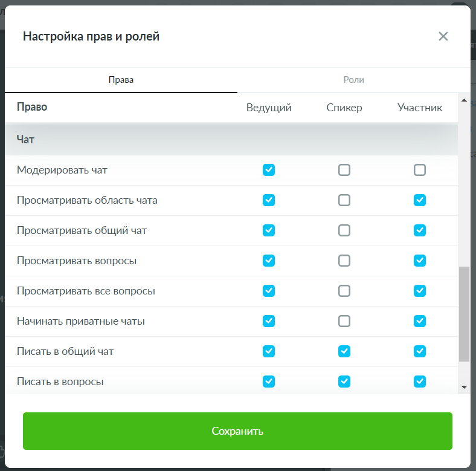Click the Просматривать общий чат label
Image resolution: width=476 pixels, height=471 pixels.
click(82, 230)
